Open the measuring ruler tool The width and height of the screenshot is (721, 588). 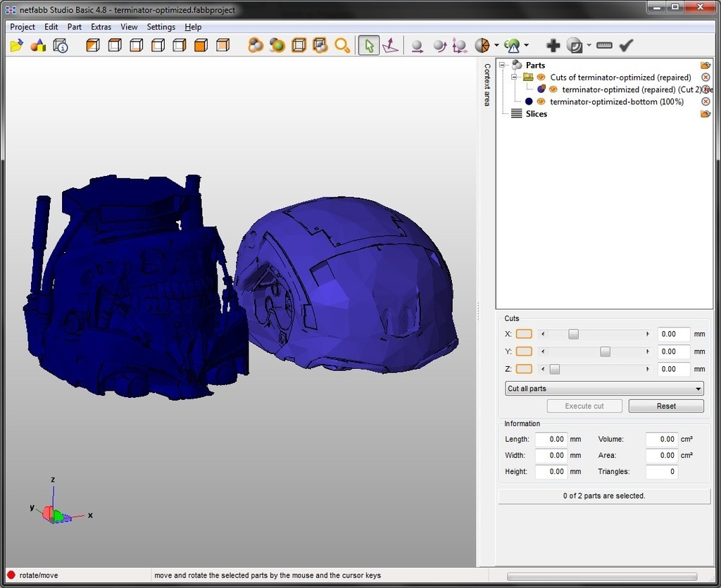tap(604, 45)
